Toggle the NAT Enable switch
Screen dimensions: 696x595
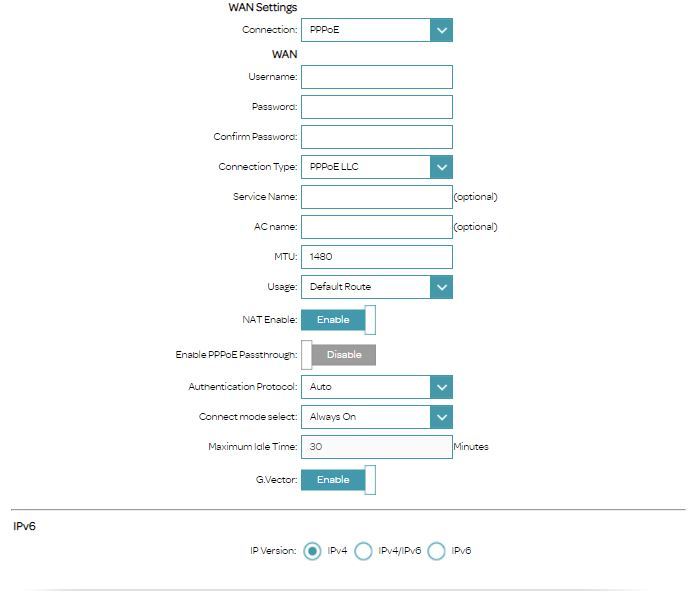pos(338,320)
